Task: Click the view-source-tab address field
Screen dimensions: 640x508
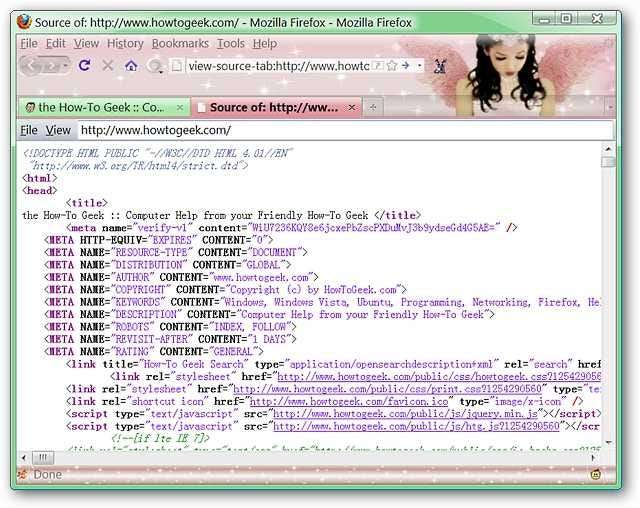Action: [278, 66]
